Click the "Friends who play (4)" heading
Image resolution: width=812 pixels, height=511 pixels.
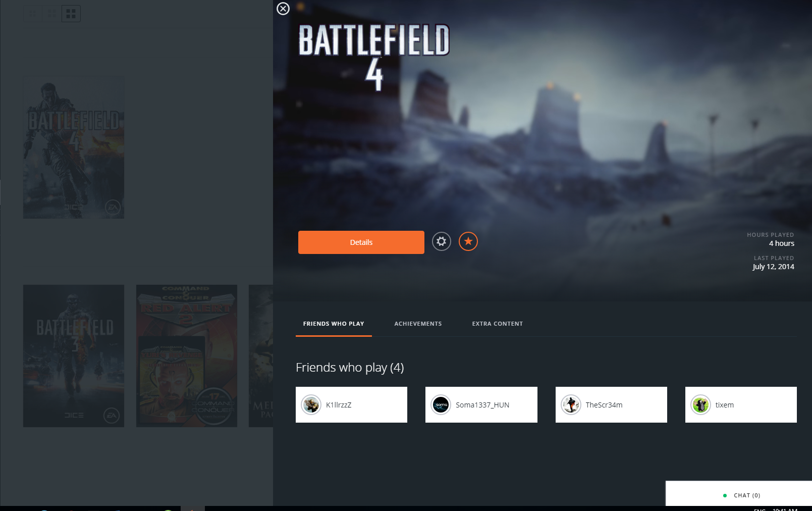350,368
